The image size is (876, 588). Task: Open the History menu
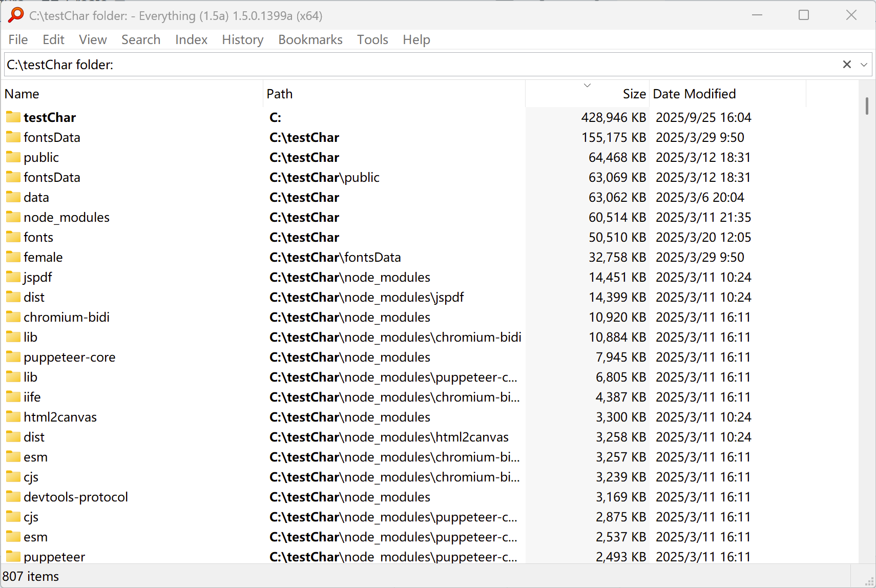(242, 39)
